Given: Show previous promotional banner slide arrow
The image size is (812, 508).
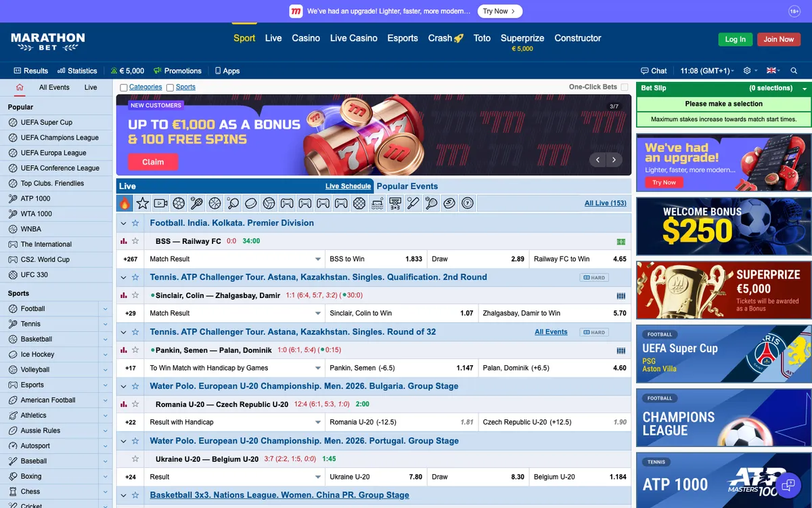Looking at the screenshot, I should pyautogui.click(x=597, y=160).
